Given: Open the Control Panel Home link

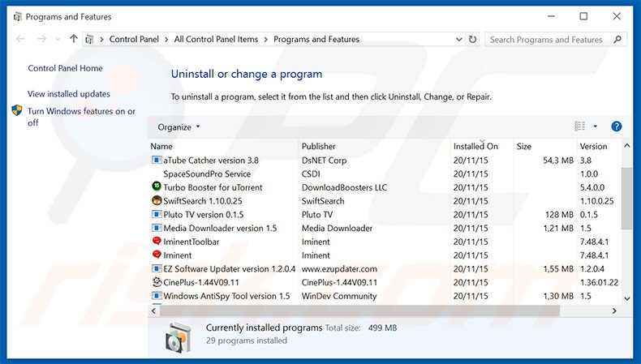Looking at the screenshot, I should pyautogui.click(x=65, y=68).
